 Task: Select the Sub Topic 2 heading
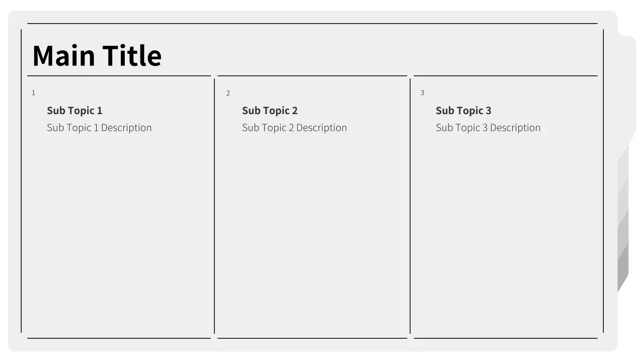[270, 111]
